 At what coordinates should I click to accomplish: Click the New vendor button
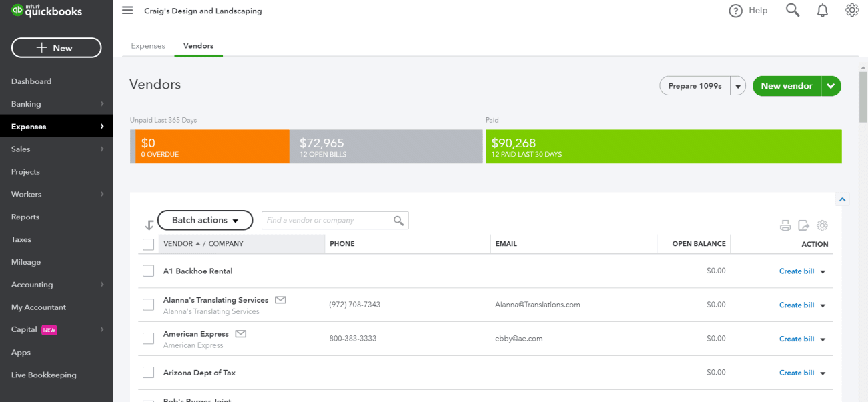point(787,86)
